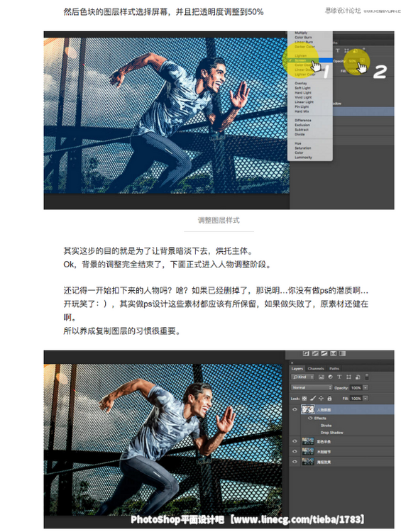Screen dimensions: 401x532
Task: Hide the 海报效果 layer via its eye
Action: coord(295,462)
